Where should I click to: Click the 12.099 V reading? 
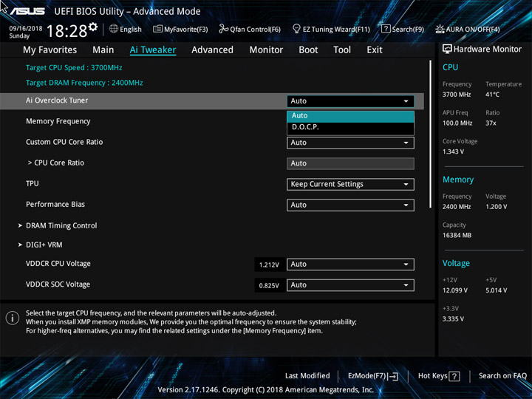tap(454, 290)
